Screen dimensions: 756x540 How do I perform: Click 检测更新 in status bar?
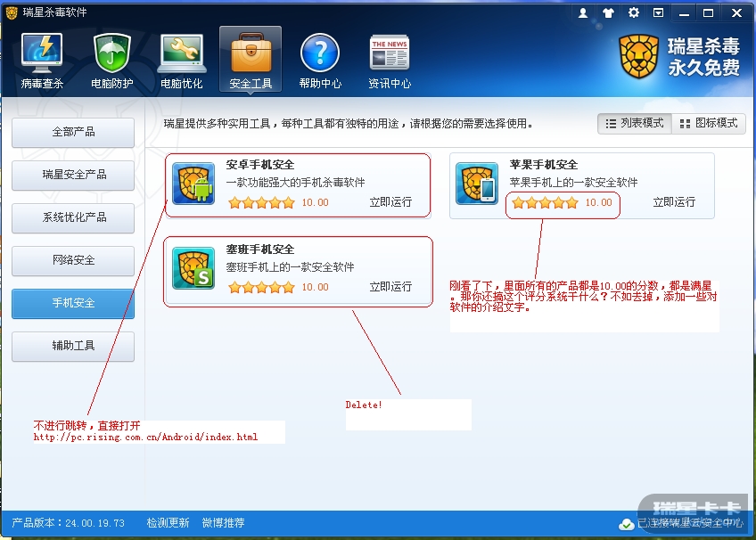click(x=168, y=523)
